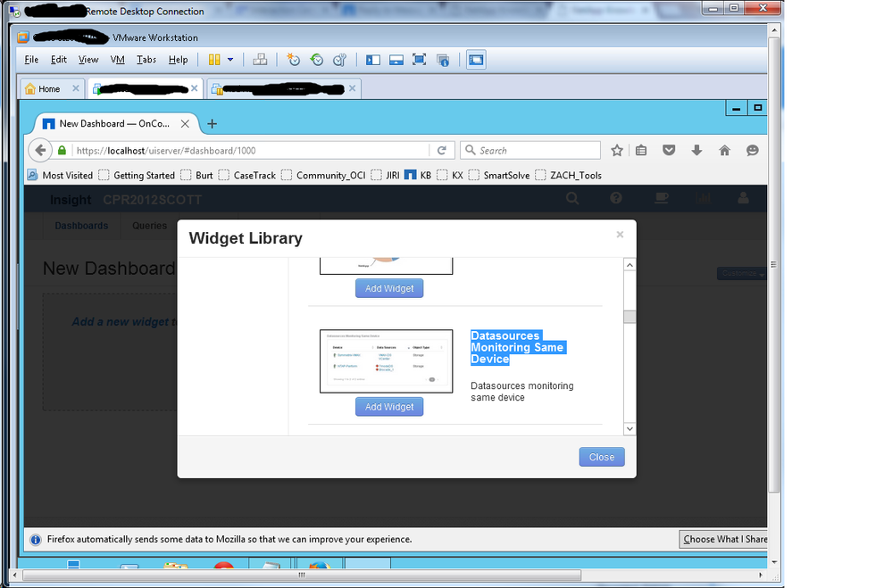Show bookmarks list icon

pos(641,150)
